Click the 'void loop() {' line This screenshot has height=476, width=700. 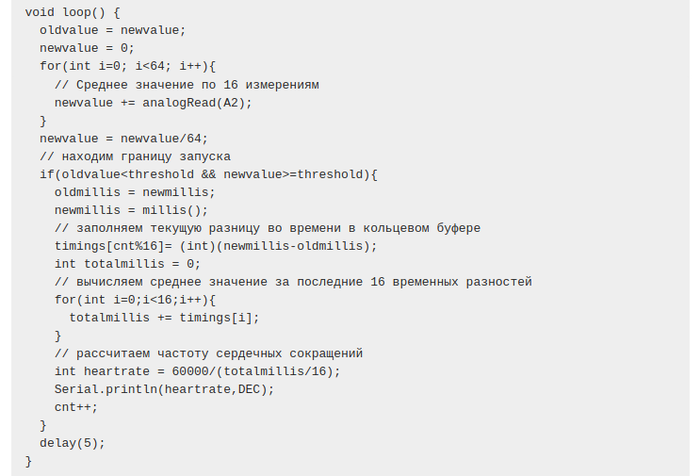coord(72,13)
